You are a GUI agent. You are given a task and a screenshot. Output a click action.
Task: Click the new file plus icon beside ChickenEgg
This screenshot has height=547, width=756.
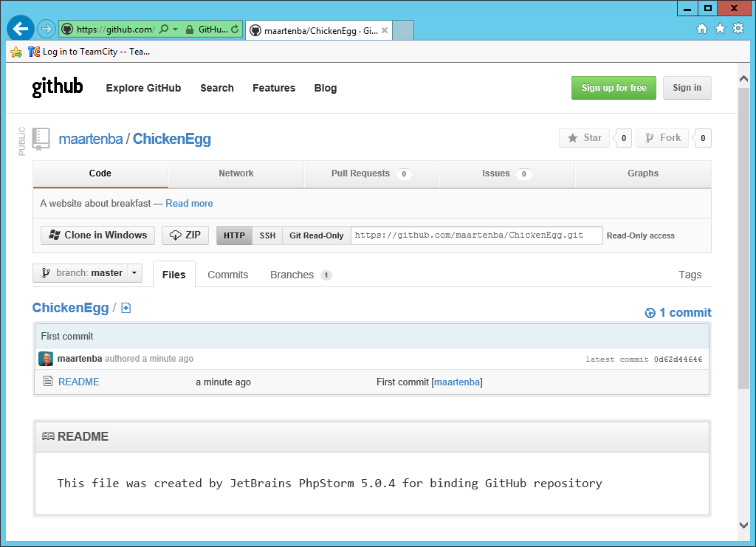(126, 308)
